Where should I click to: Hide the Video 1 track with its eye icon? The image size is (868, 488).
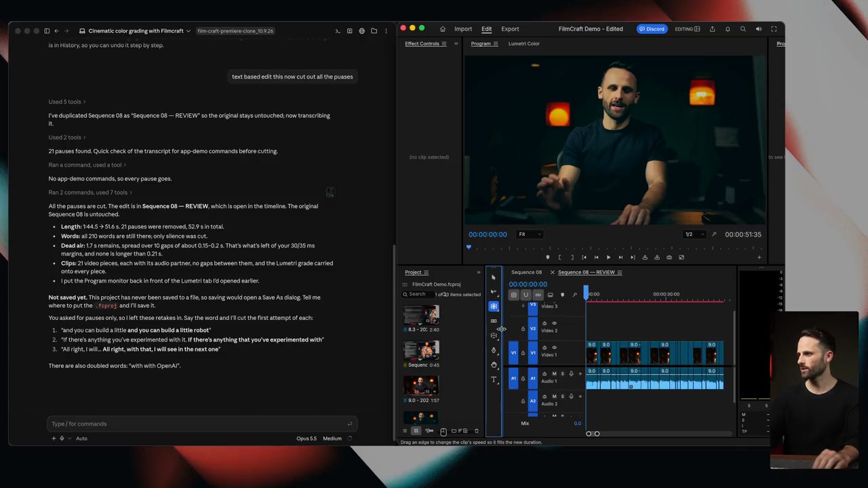pyautogui.click(x=554, y=348)
